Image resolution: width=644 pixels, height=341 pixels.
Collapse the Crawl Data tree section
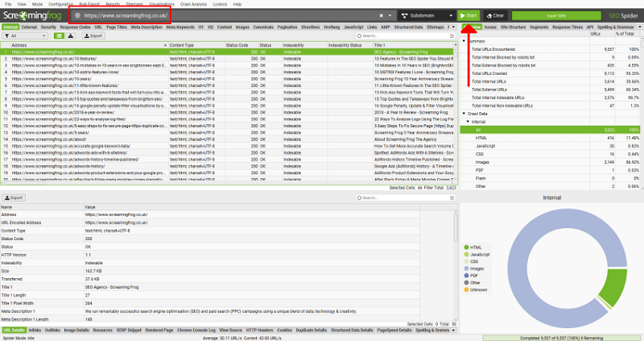[464, 114]
